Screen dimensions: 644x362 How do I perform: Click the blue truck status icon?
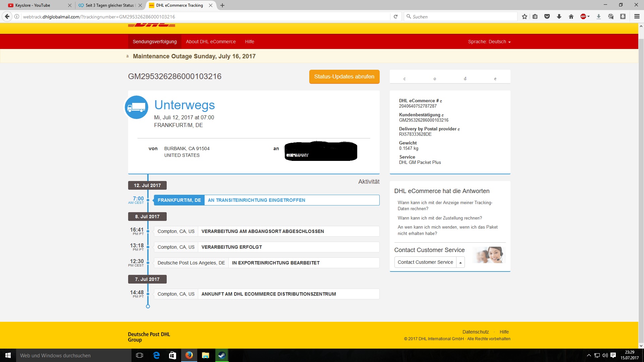click(137, 107)
